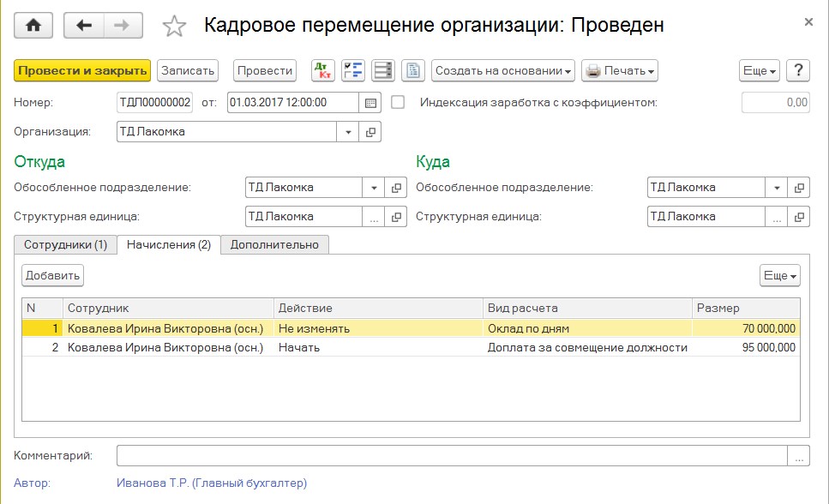The image size is (829, 504).
Task: Open author link Иванова Т.Р.
Action: pos(211,483)
